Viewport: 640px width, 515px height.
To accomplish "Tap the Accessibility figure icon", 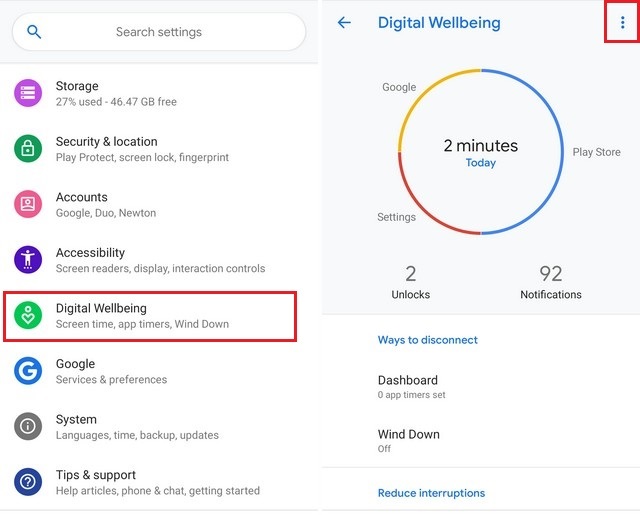I will pyautogui.click(x=28, y=260).
